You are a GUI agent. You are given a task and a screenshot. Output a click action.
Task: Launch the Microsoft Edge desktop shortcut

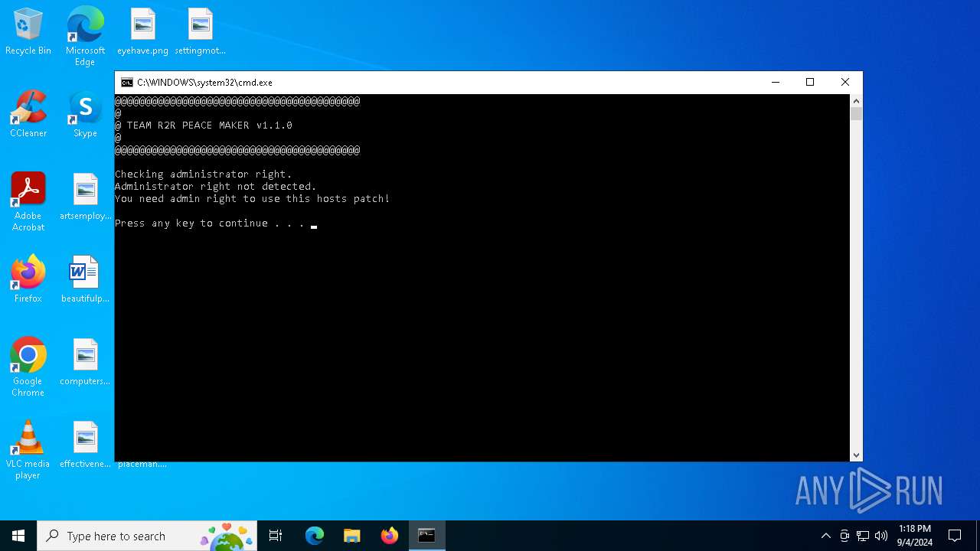(x=85, y=36)
